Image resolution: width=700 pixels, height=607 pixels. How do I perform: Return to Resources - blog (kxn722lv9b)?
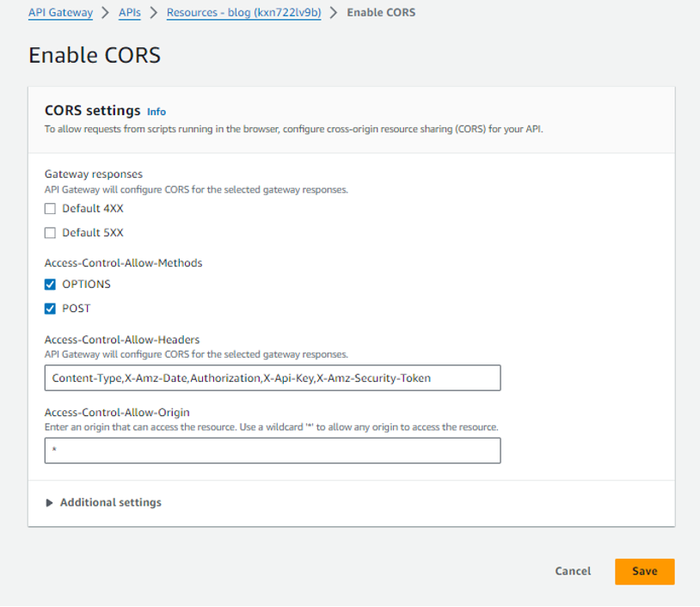[243, 13]
